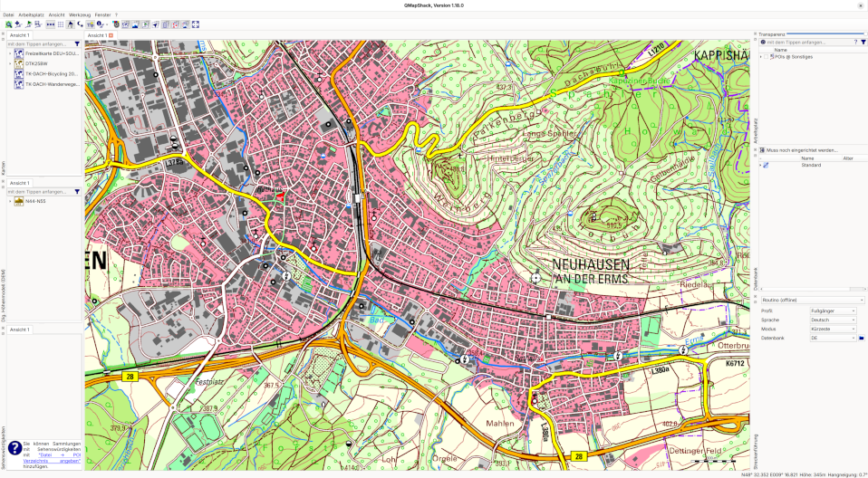Click the fullscreen arrows toolbar icon

196,24
